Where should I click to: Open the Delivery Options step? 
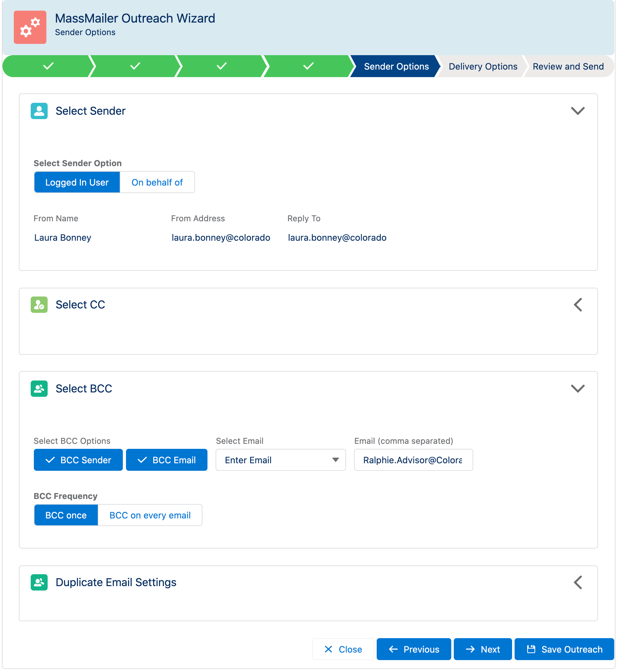pyautogui.click(x=483, y=66)
